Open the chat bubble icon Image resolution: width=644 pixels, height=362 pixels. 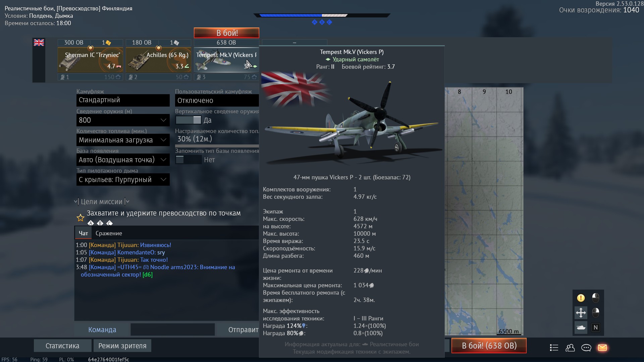[x=586, y=348]
